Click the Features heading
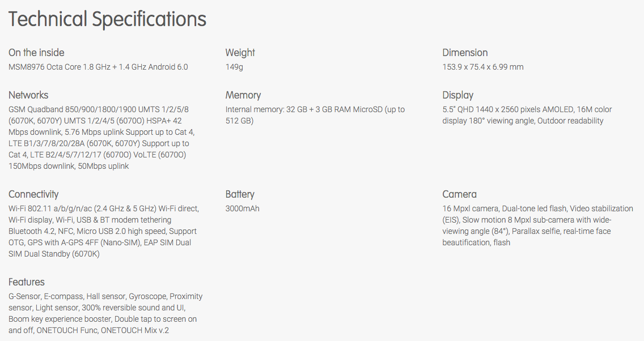 [27, 282]
